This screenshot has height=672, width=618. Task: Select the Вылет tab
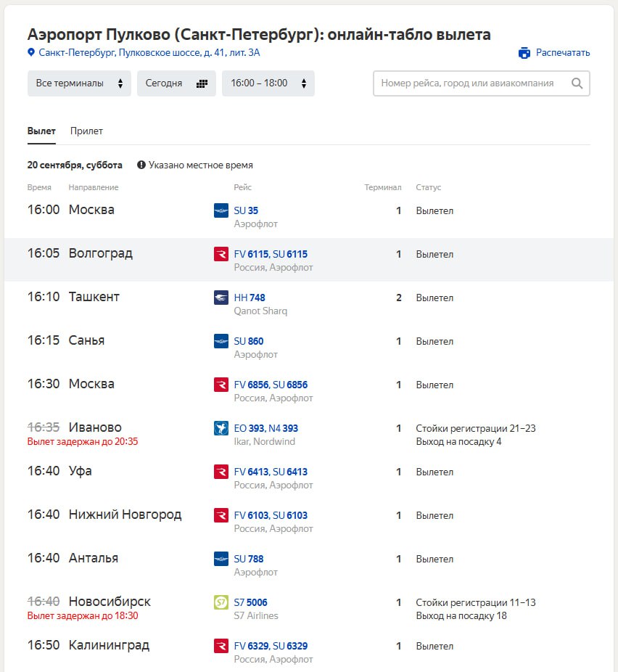[41, 131]
